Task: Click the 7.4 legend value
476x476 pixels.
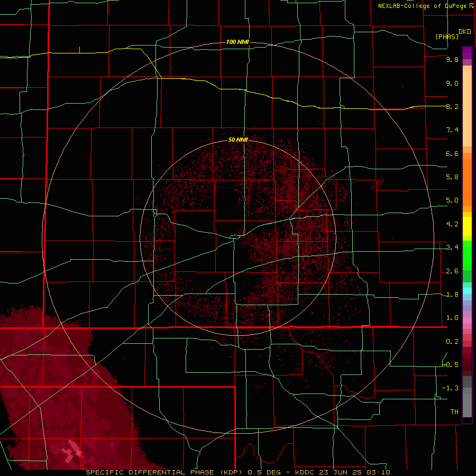Action: coord(452,130)
